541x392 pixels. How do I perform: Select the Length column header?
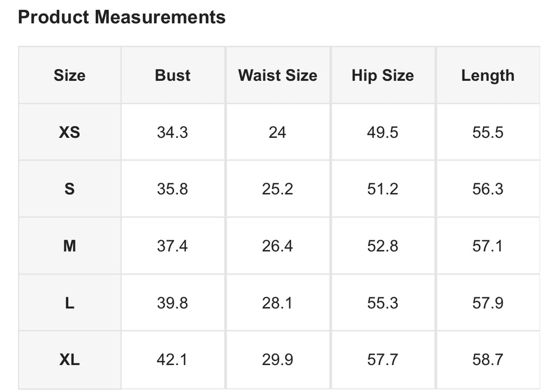(488, 75)
